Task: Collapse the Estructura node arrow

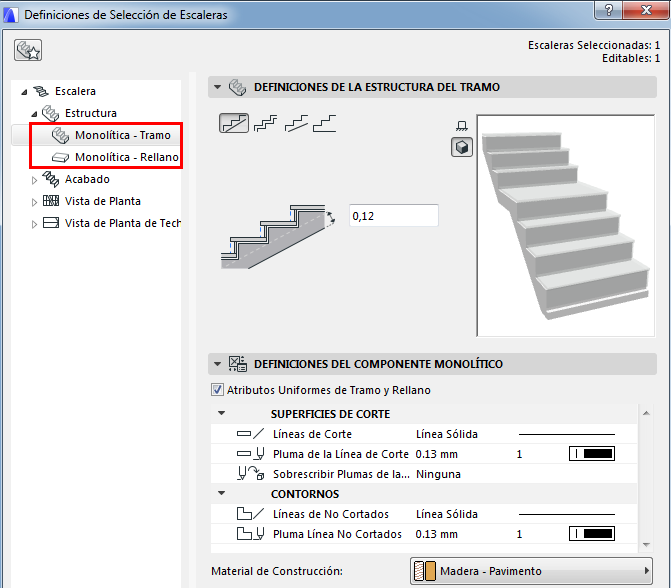Action: (34, 114)
